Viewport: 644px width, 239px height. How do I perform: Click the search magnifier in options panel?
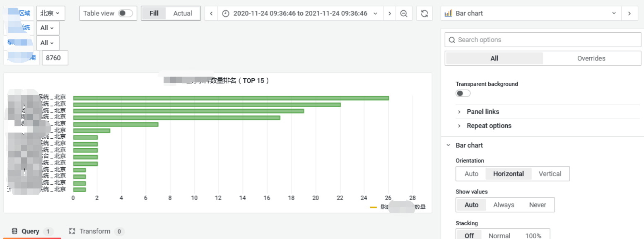[452, 39]
